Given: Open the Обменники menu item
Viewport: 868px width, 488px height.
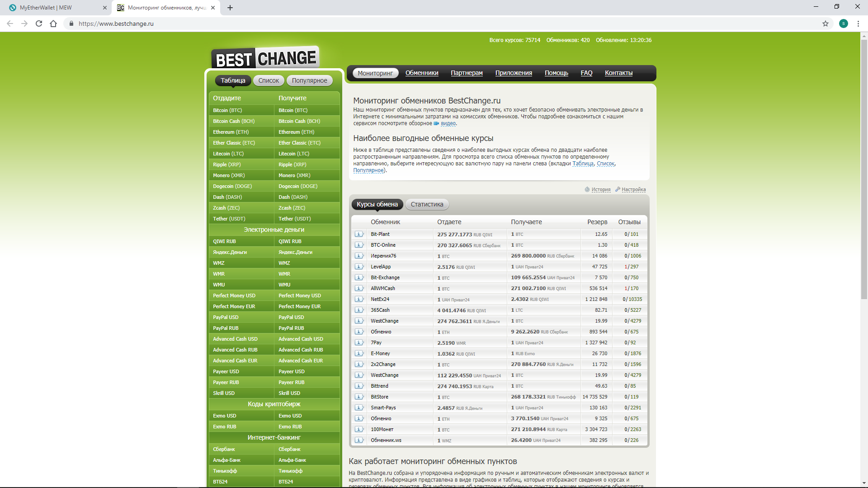Looking at the screenshot, I should tap(422, 73).
